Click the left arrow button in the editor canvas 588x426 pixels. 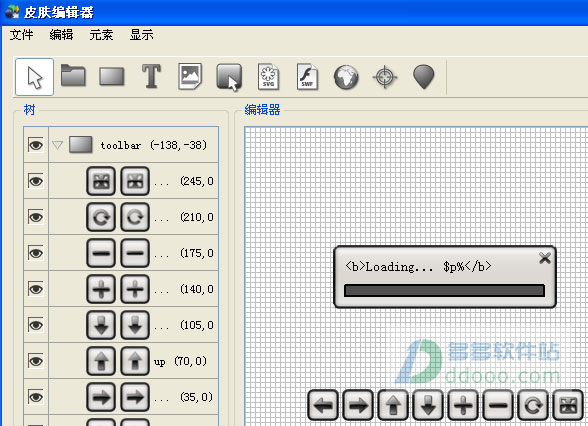pos(323,405)
